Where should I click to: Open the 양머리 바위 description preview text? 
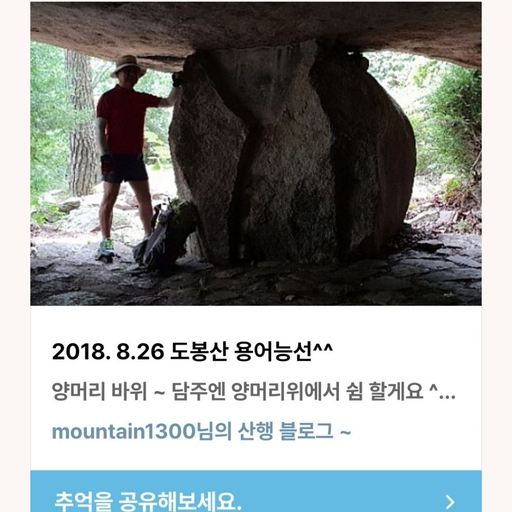click(x=254, y=391)
